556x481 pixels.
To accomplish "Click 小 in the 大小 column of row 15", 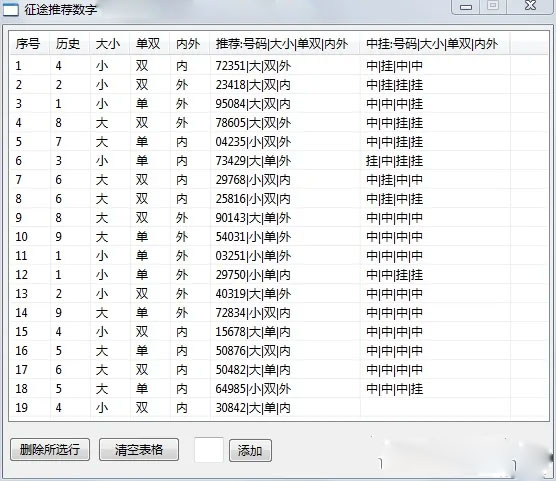I will coord(102,332).
